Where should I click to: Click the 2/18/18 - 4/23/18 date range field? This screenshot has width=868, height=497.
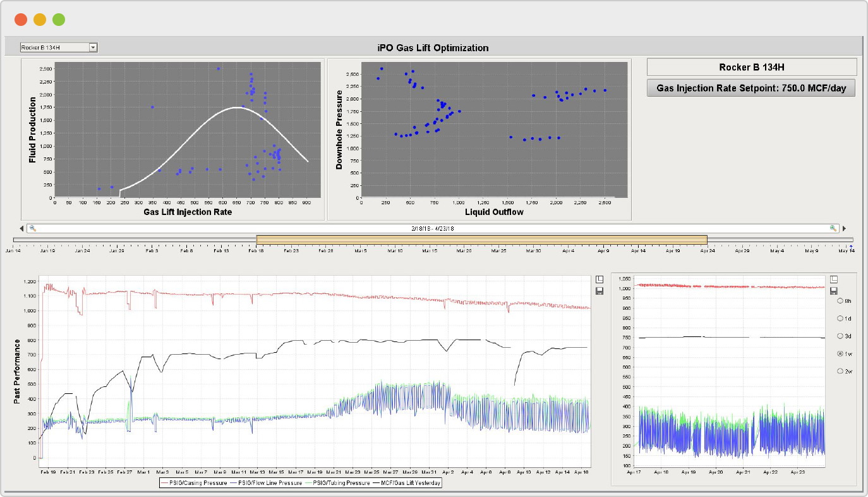click(x=434, y=228)
